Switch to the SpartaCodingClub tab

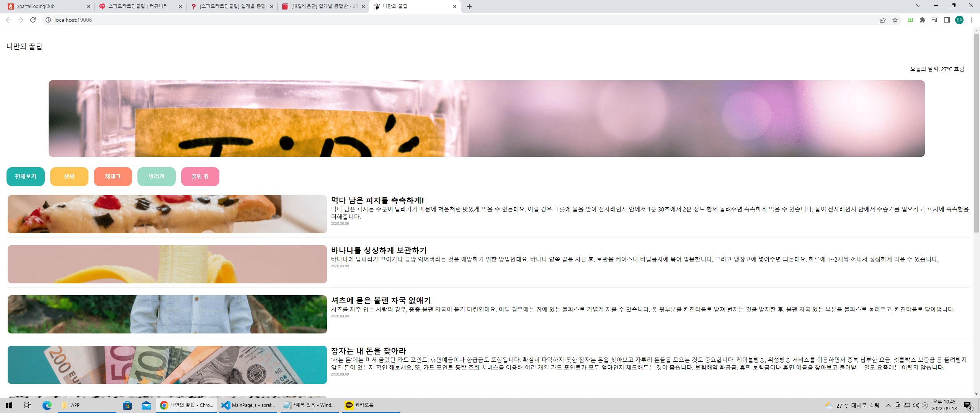pyautogui.click(x=49, y=7)
